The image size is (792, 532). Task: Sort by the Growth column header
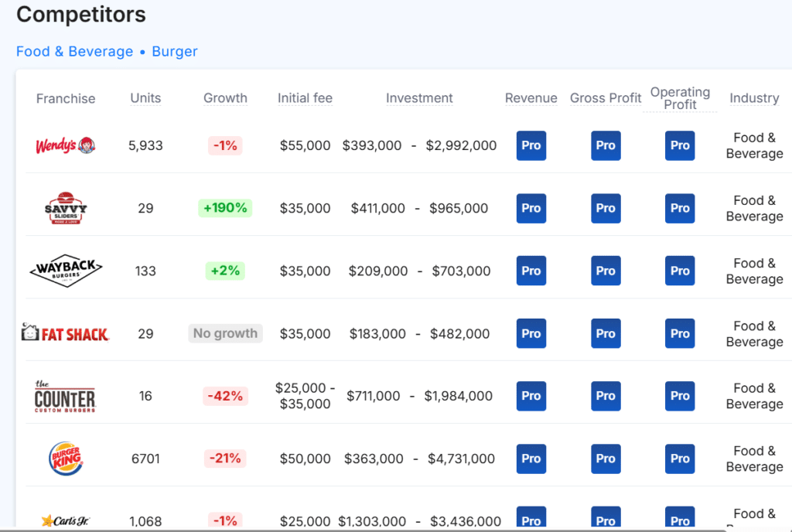click(225, 98)
